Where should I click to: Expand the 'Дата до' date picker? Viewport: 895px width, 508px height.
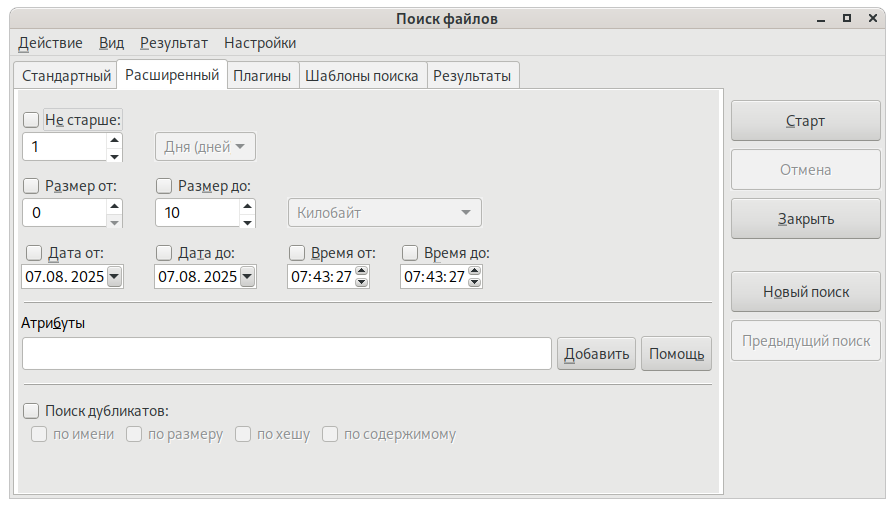pyautogui.click(x=246, y=277)
